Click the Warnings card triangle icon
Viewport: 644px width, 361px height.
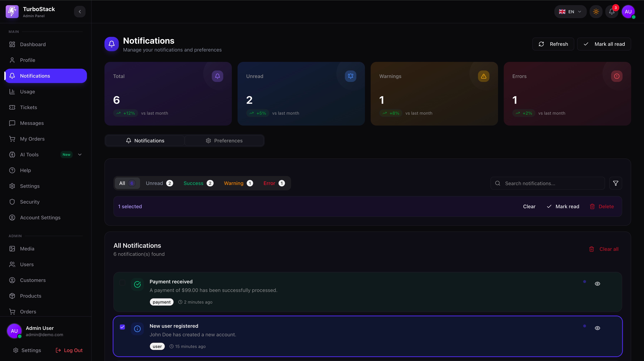(x=484, y=76)
